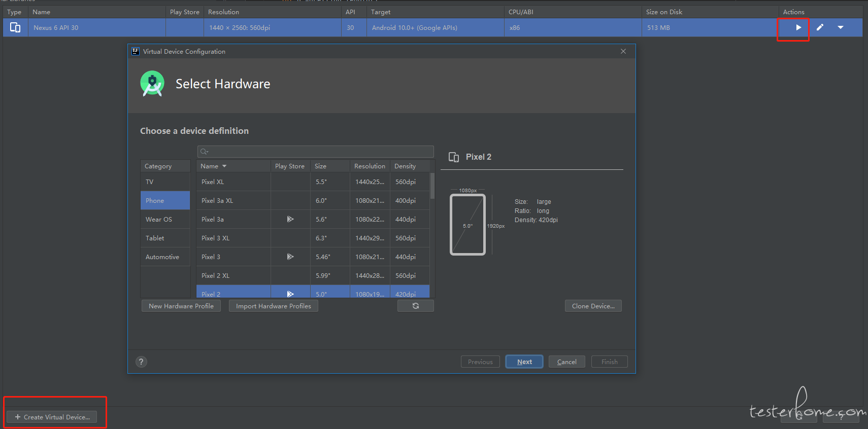Open the help question mark button

141,362
